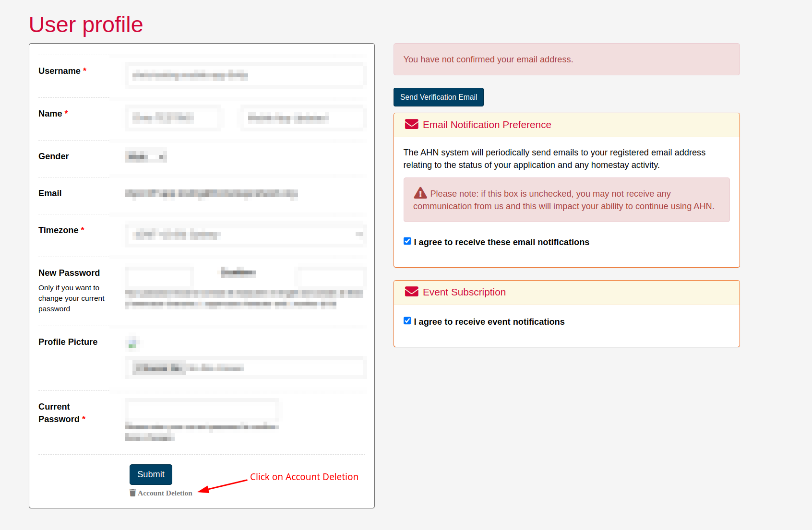Click the Current Password input field

[x=202, y=410]
